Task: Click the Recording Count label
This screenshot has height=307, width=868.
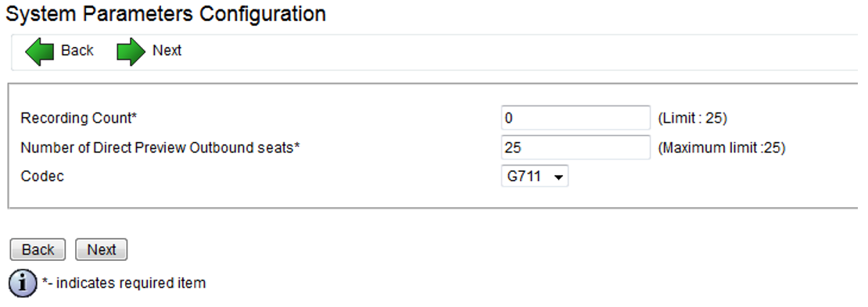Action: pyautogui.click(x=79, y=119)
